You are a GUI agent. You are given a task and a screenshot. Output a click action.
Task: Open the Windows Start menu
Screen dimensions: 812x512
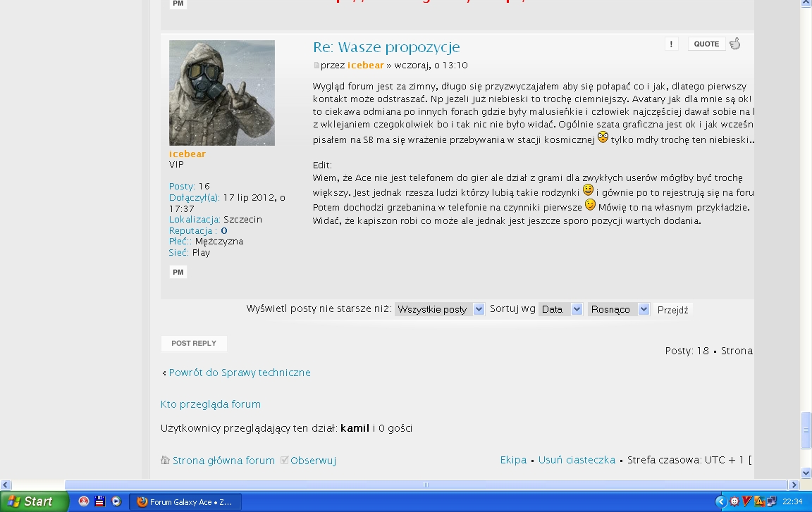pyautogui.click(x=34, y=501)
